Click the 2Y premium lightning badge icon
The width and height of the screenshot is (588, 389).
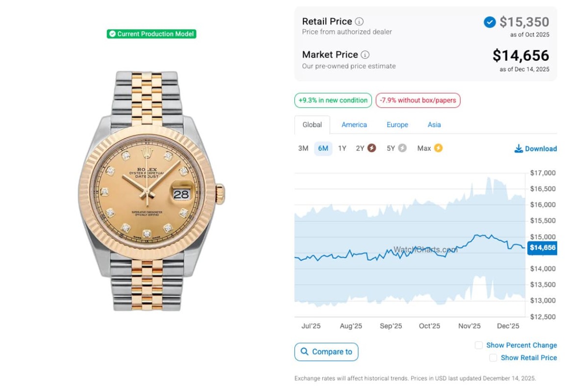coord(372,148)
